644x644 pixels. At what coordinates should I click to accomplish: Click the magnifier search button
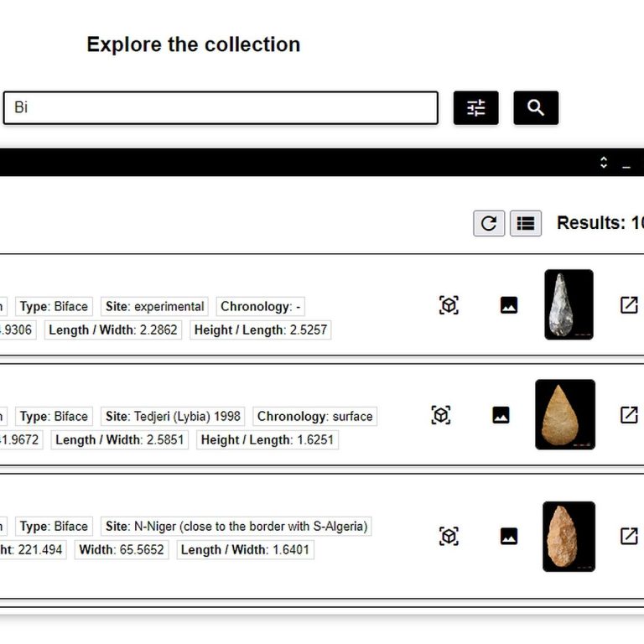(x=536, y=108)
